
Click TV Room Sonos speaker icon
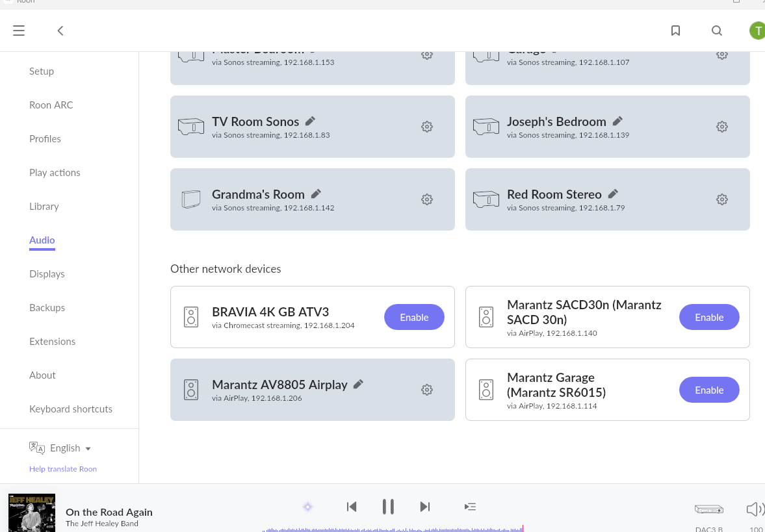[190, 127]
